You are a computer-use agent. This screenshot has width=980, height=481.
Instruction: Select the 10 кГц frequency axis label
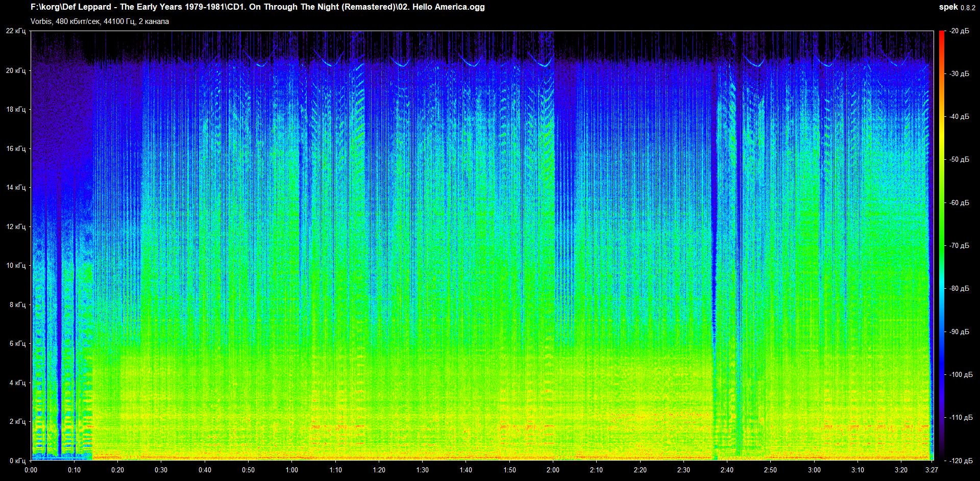tap(16, 266)
